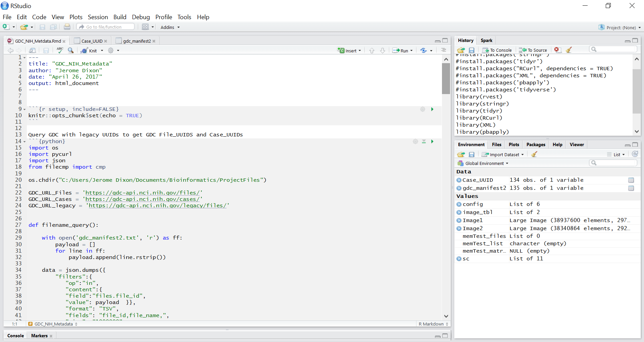Change List view dropdown in Environment
The image size is (644, 342).
coord(616,155)
